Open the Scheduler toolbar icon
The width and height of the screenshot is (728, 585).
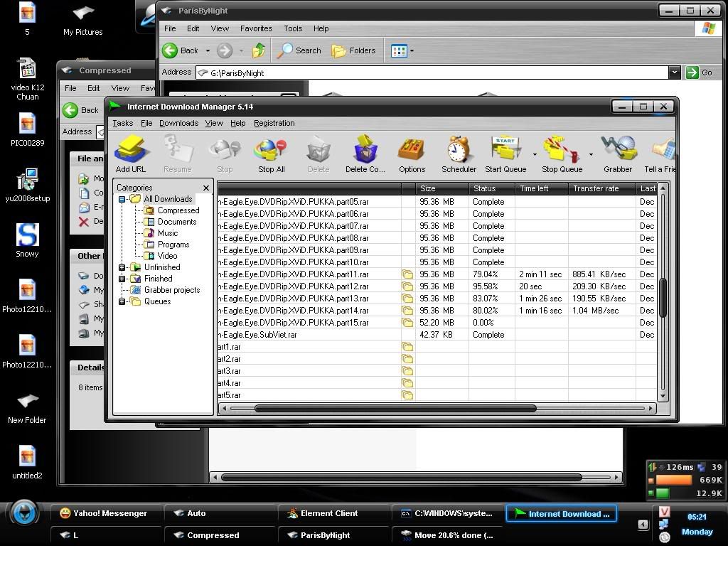(459, 154)
